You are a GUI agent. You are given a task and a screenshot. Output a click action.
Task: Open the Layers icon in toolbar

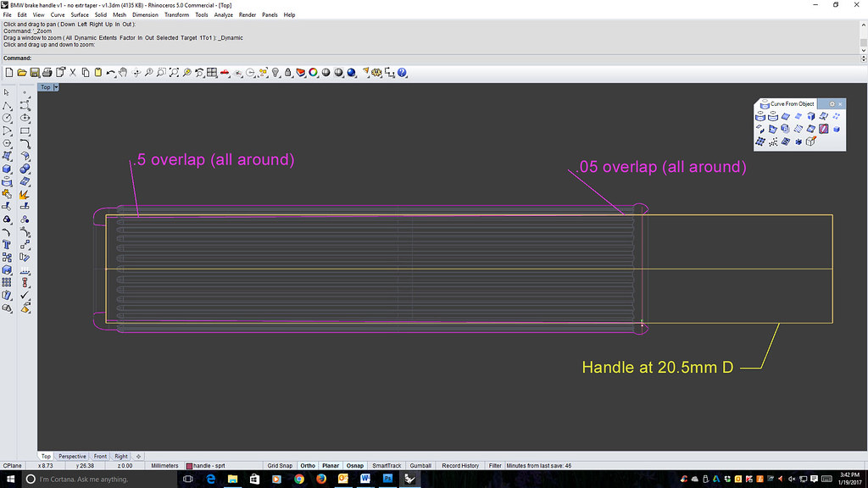301,73
